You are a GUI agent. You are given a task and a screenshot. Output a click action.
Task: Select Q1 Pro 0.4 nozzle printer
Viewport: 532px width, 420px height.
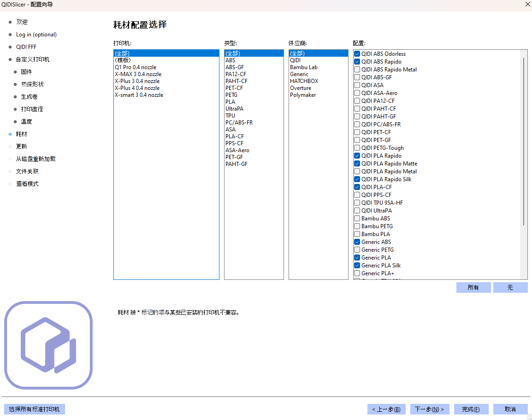point(166,67)
